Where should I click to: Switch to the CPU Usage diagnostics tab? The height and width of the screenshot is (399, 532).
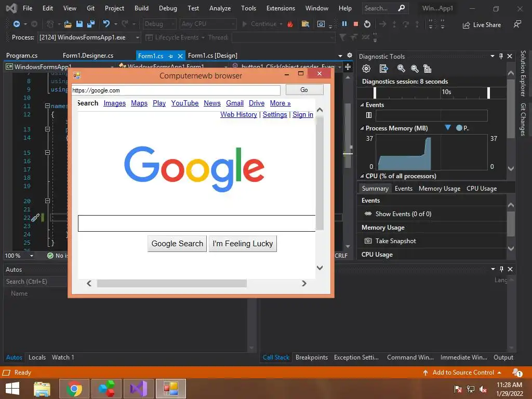coord(482,189)
